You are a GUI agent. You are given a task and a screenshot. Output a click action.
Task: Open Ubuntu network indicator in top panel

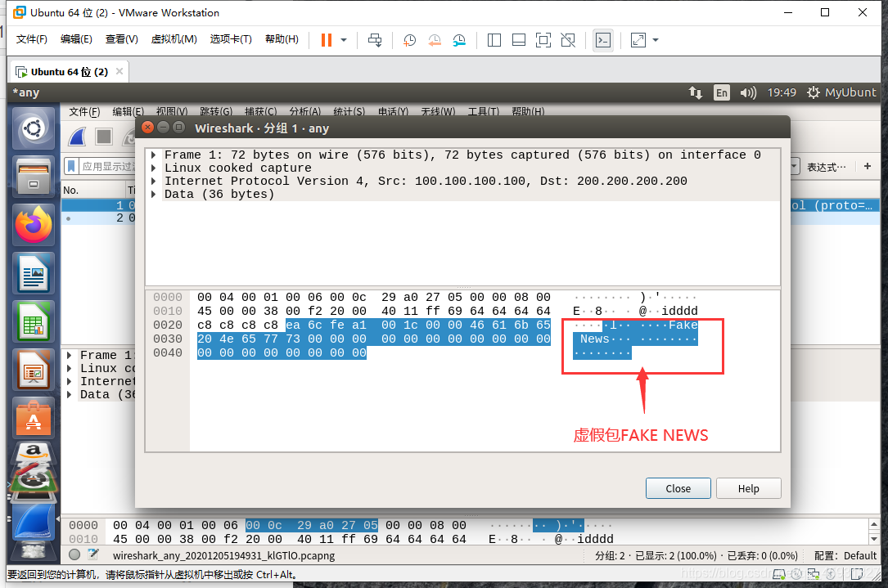tap(696, 92)
